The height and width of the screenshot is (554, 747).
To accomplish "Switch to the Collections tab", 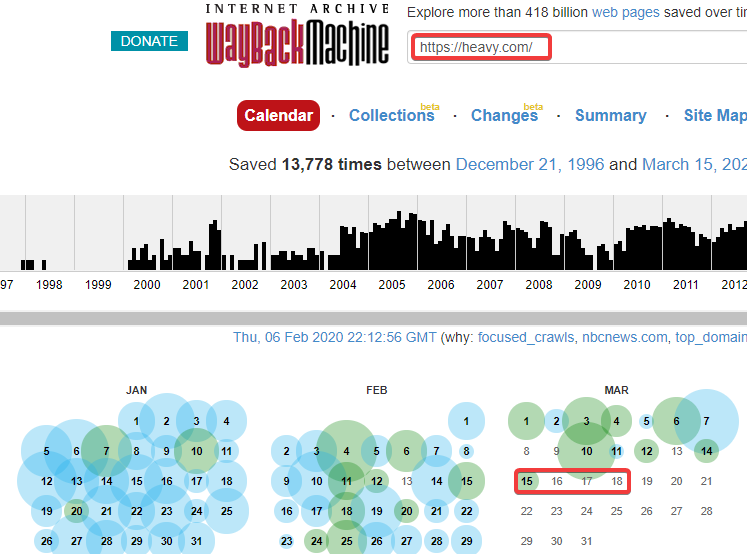I will click(x=392, y=115).
